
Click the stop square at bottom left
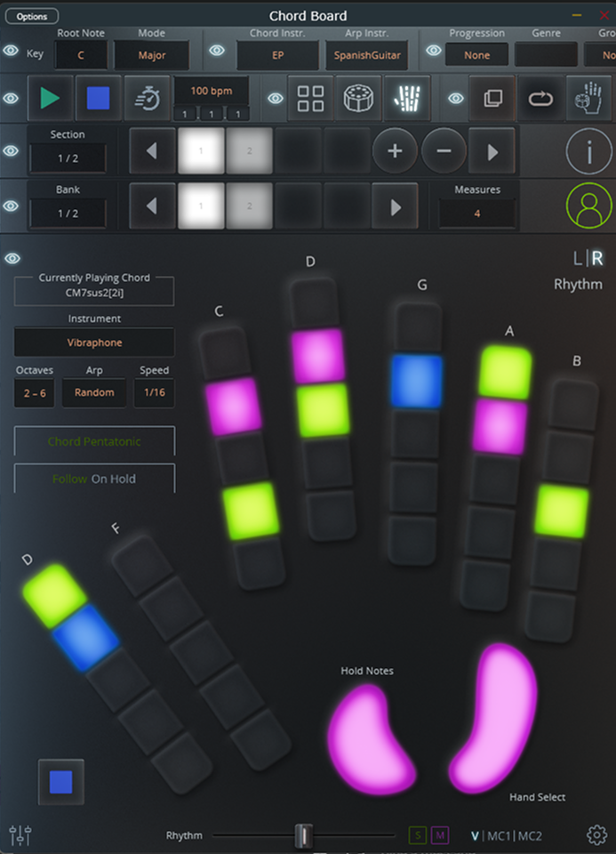61,782
